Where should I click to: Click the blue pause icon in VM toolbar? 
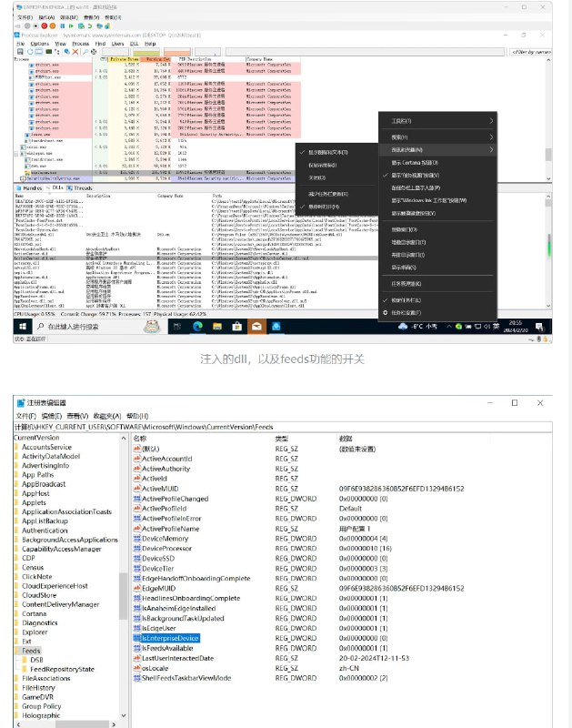pos(62,26)
